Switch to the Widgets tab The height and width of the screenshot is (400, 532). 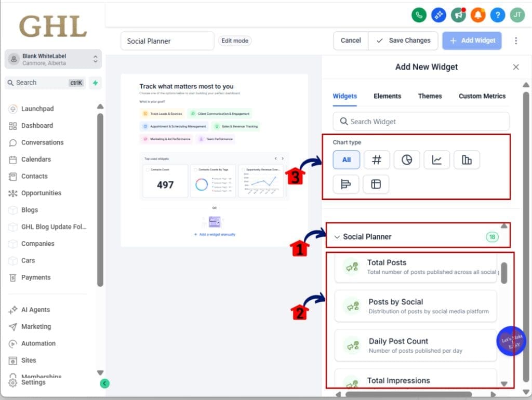pyautogui.click(x=345, y=96)
